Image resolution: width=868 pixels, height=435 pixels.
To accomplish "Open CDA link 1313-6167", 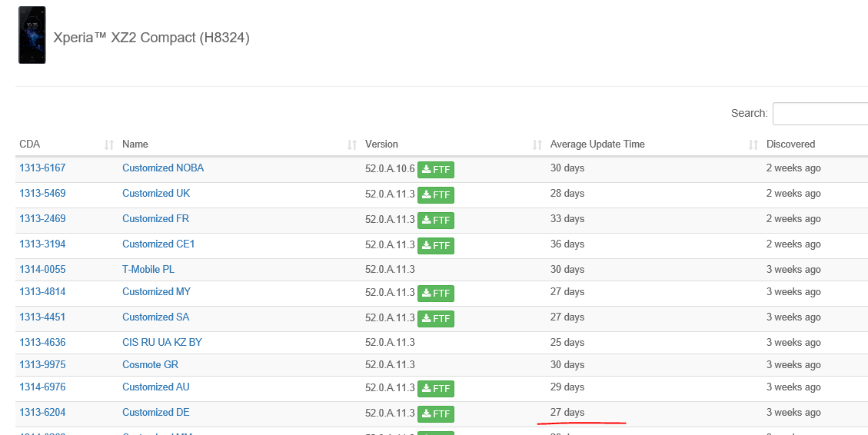I will 42,168.
